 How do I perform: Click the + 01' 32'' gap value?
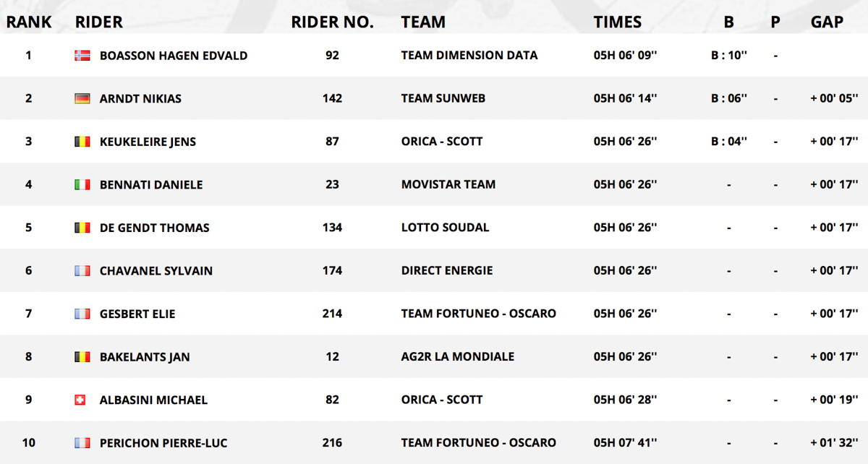[x=835, y=443]
